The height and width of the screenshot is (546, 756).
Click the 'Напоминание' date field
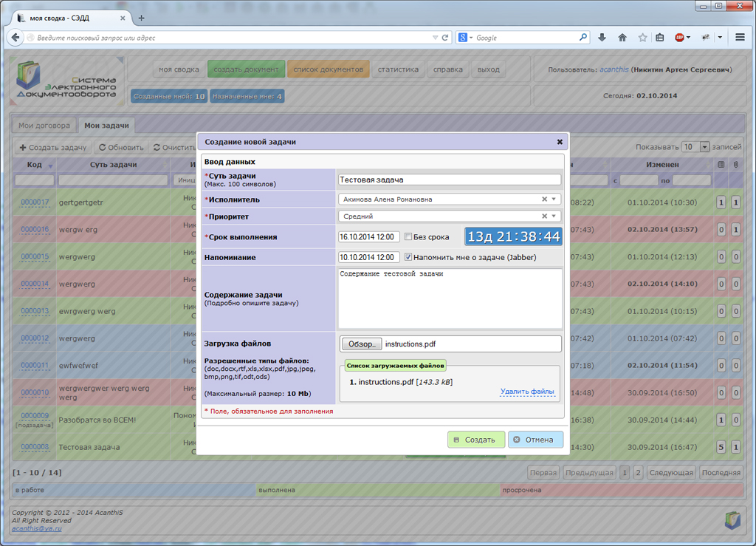pyautogui.click(x=368, y=257)
